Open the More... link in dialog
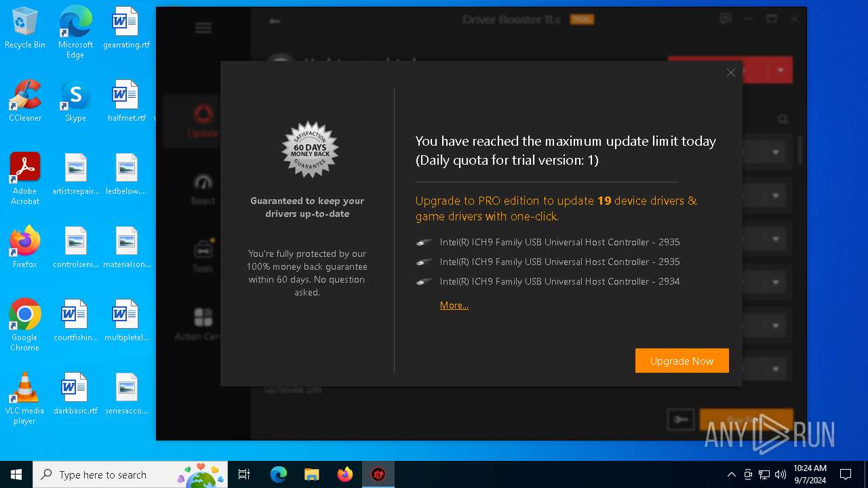This screenshot has width=868, height=488. 454,305
